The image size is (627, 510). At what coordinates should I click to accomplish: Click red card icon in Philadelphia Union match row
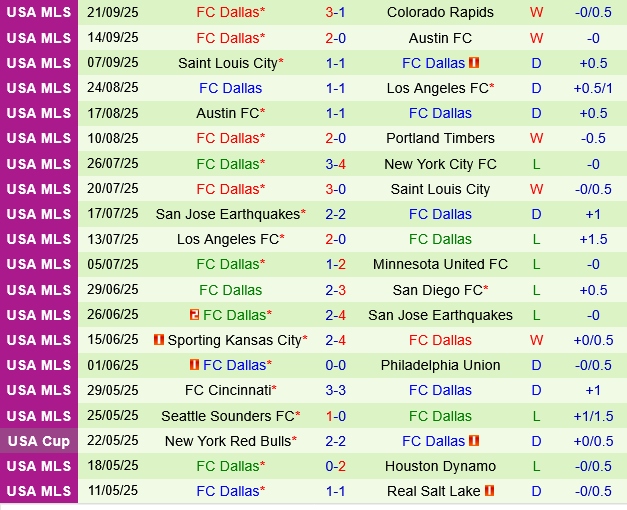click(x=194, y=365)
